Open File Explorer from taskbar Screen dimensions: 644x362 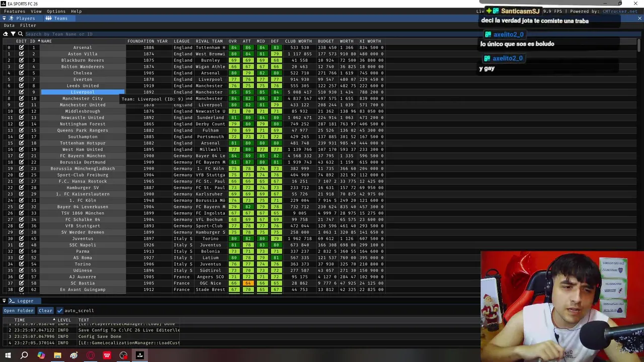(x=57, y=355)
